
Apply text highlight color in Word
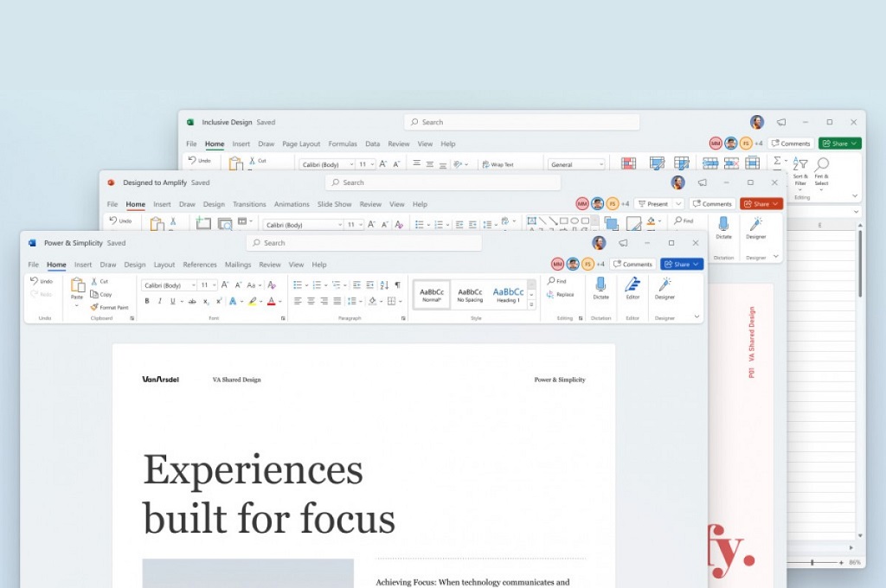coord(253,301)
